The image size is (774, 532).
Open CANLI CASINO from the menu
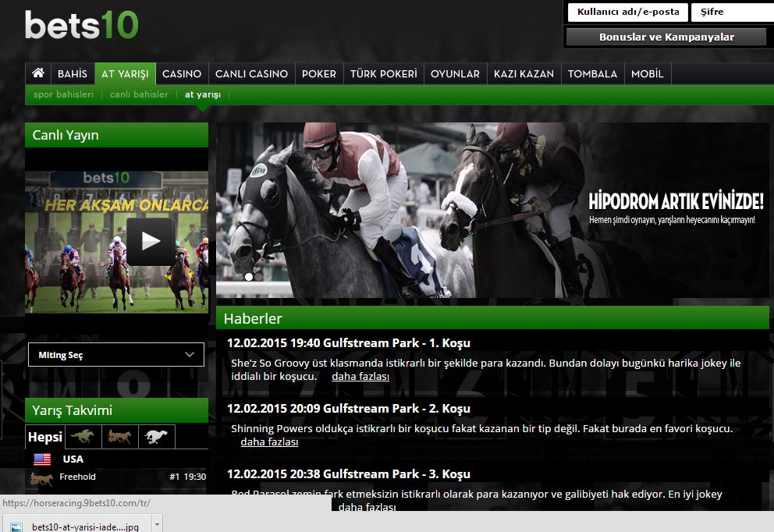click(x=251, y=74)
